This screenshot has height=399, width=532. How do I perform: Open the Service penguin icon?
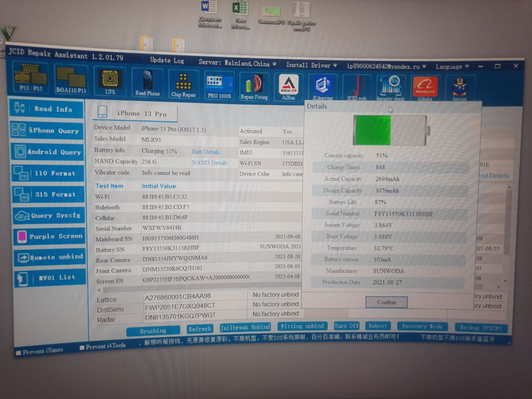click(459, 89)
